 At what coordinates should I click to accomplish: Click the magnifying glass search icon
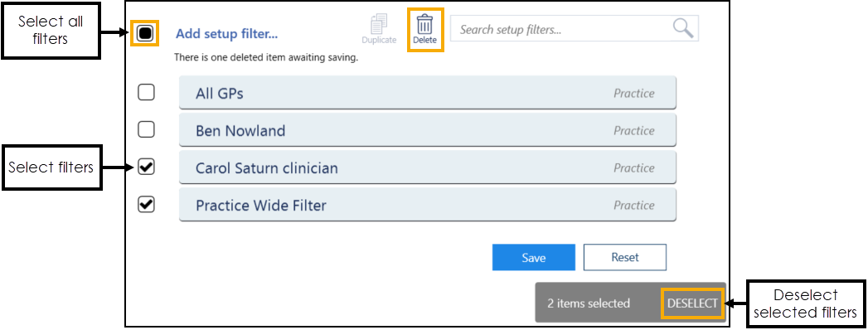[683, 28]
